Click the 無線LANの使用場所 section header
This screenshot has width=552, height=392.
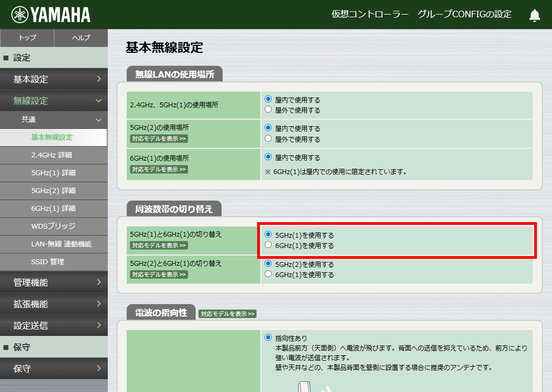(175, 74)
